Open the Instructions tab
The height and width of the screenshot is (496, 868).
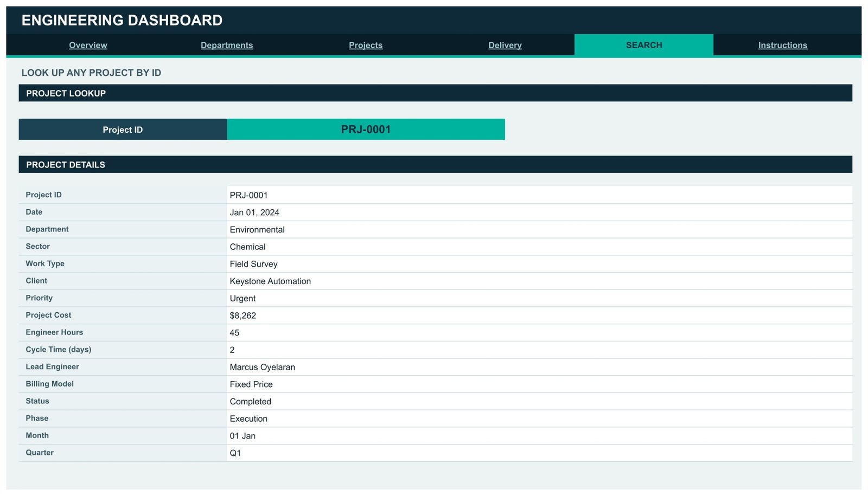click(x=783, y=45)
